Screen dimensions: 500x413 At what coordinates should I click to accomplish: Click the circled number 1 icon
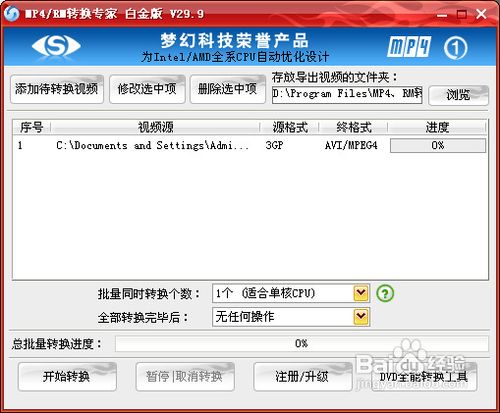pyautogui.click(x=455, y=48)
